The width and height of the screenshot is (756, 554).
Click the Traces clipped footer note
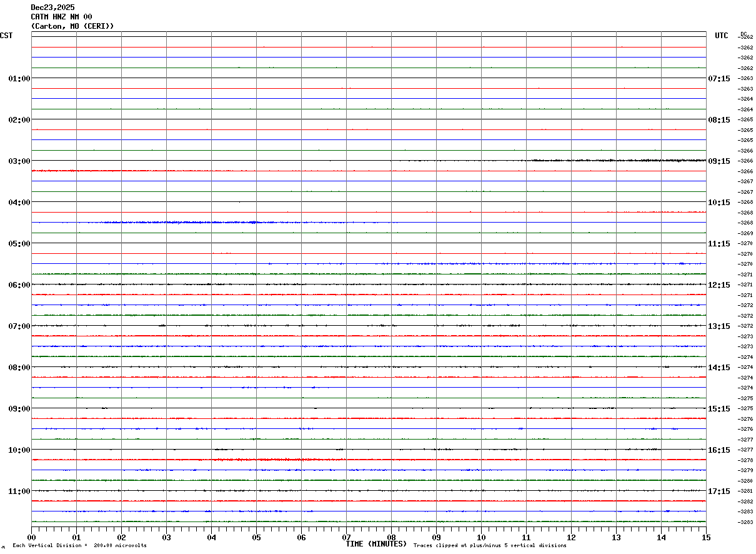click(490, 546)
